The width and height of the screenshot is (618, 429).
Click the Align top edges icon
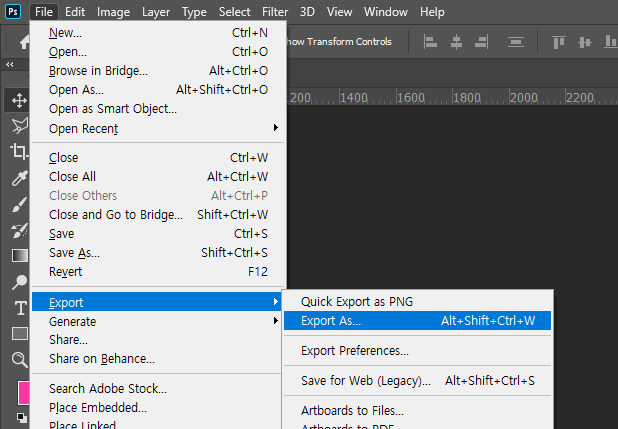click(558, 42)
